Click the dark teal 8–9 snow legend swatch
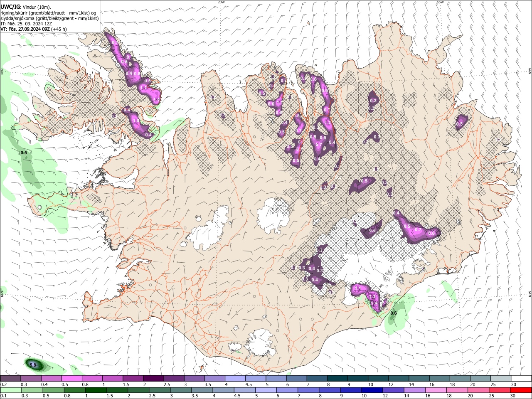The width and height of the screenshot is (532, 399). click(x=337, y=378)
